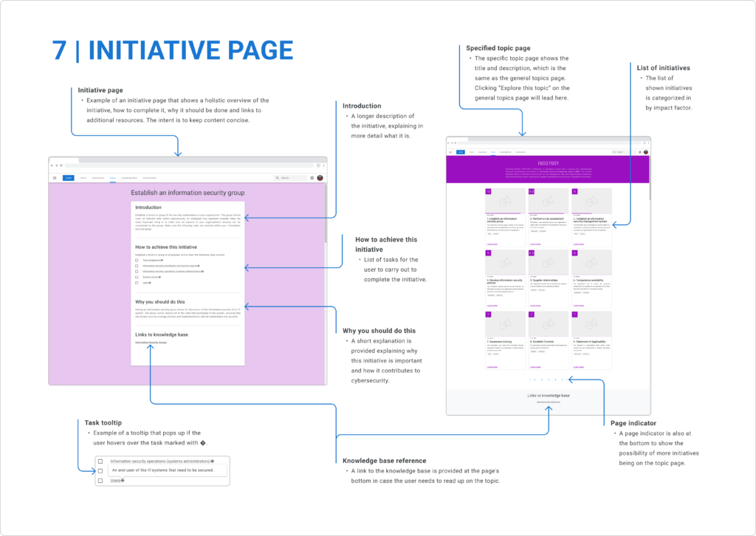The width and height of the screenshot is (756, 536).
Task: Check the Top management checkbox
Action: click(x=137, y=261)
